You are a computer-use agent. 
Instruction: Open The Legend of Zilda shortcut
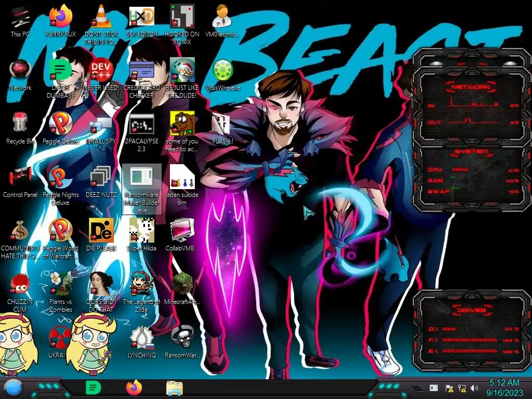coord(141,292)
